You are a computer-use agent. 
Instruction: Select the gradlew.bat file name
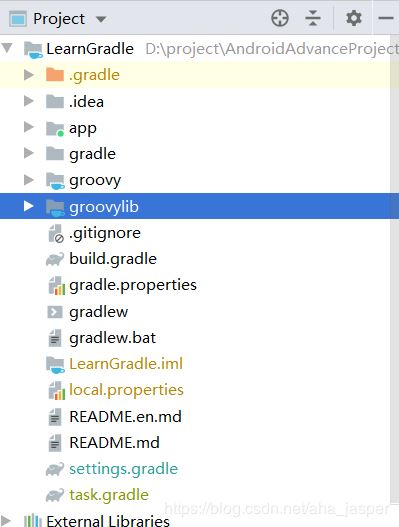[112, 338]
